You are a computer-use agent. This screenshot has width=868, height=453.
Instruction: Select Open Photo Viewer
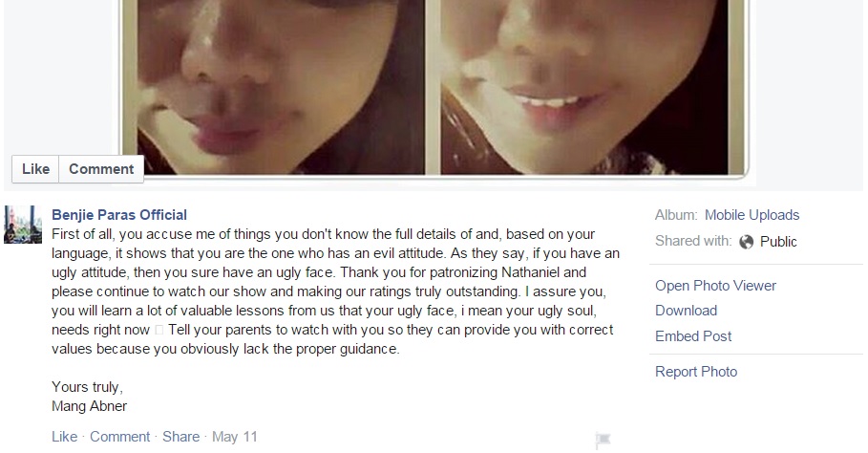click(715, 286)
